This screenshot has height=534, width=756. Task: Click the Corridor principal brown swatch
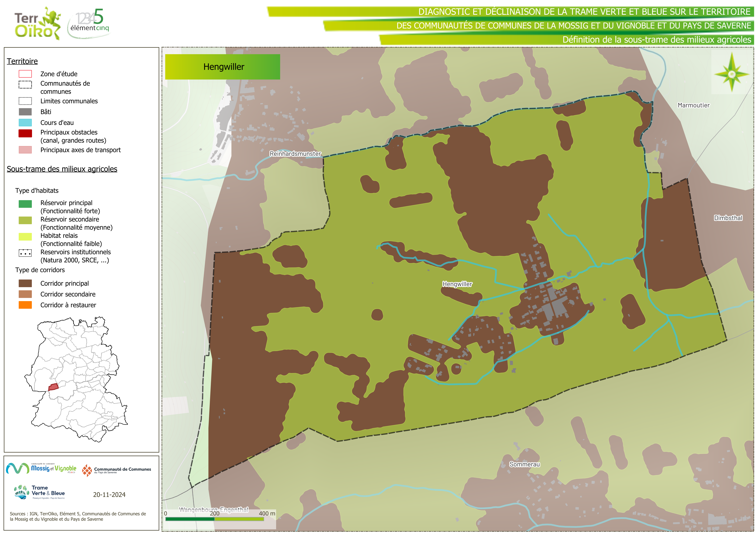coord(25,283)
